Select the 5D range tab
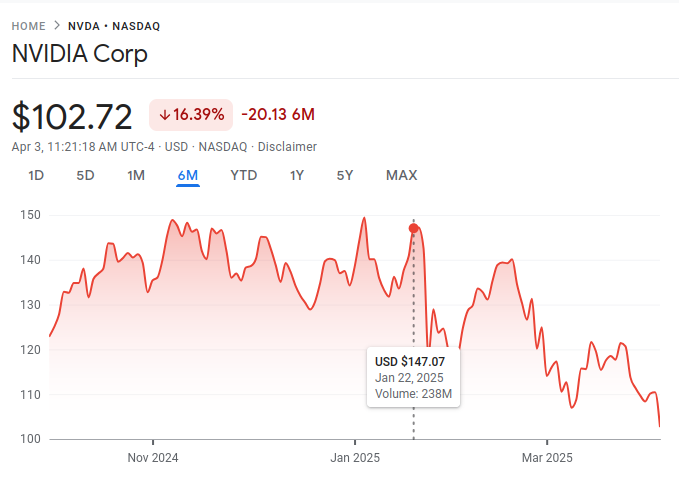The image size is (679, 477). [x=86, y=176]
